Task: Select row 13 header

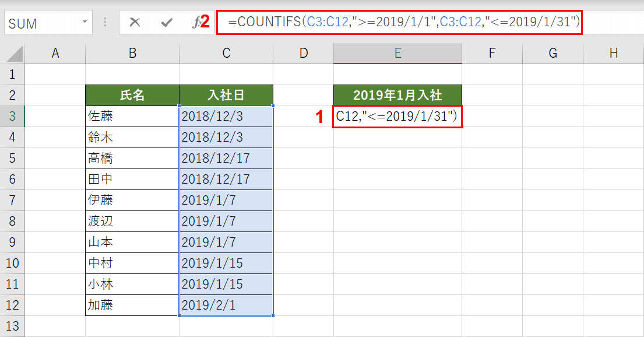Action: (x=12, y=327)
